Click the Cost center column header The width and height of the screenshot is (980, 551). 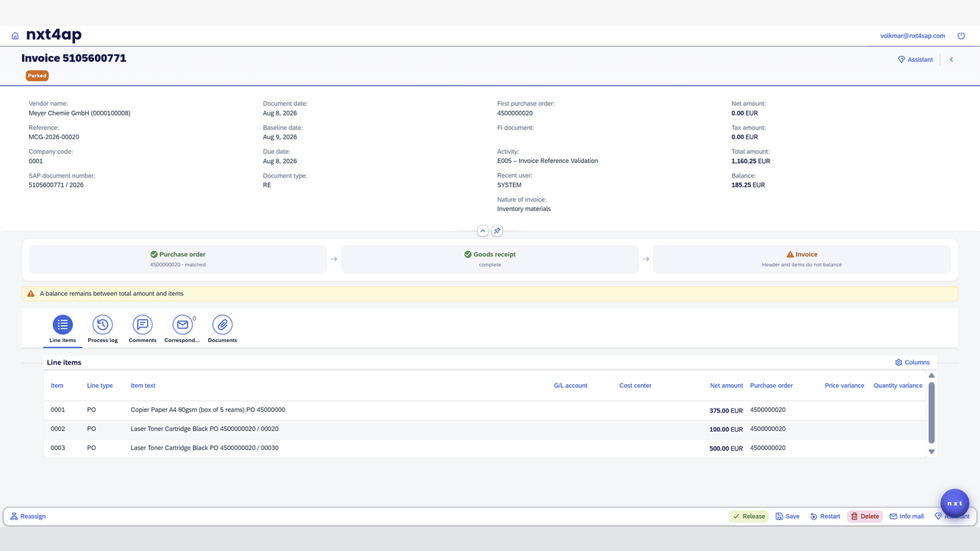635,386
